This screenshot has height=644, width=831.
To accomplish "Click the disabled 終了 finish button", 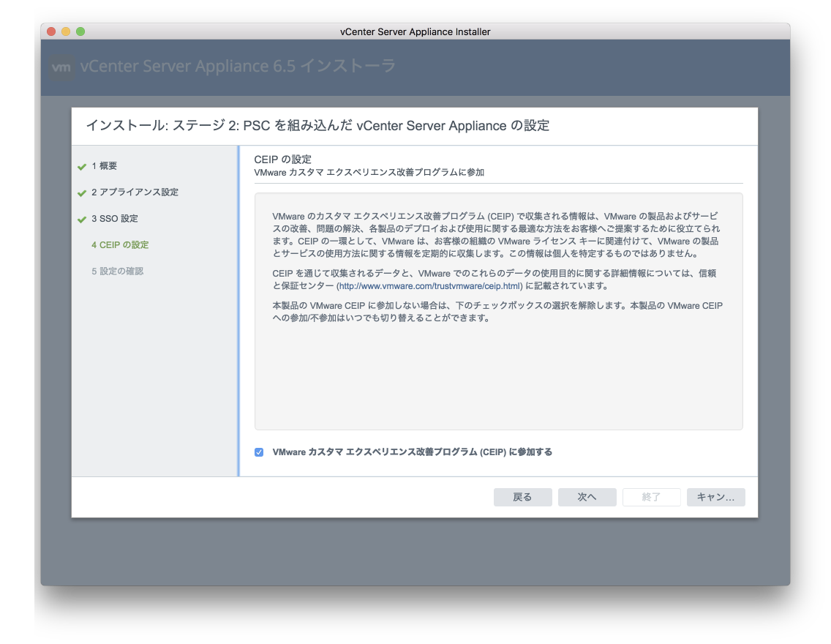I will (651, 498).
